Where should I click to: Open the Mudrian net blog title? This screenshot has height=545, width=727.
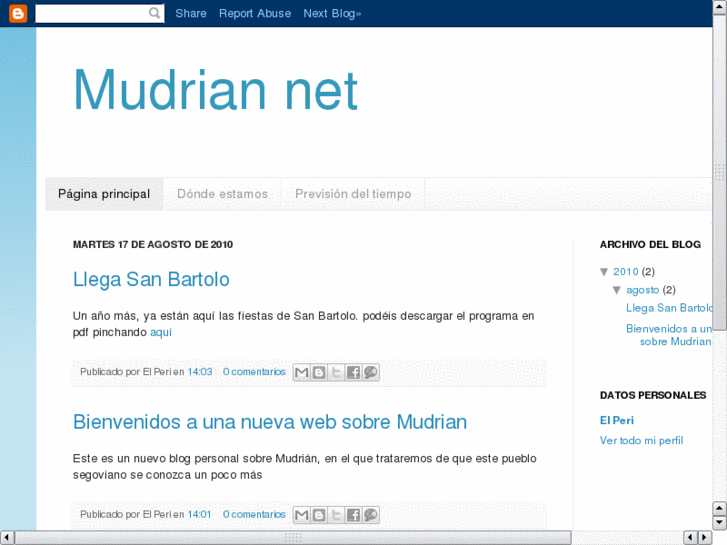pyautogui.click(x=216, y=90)
